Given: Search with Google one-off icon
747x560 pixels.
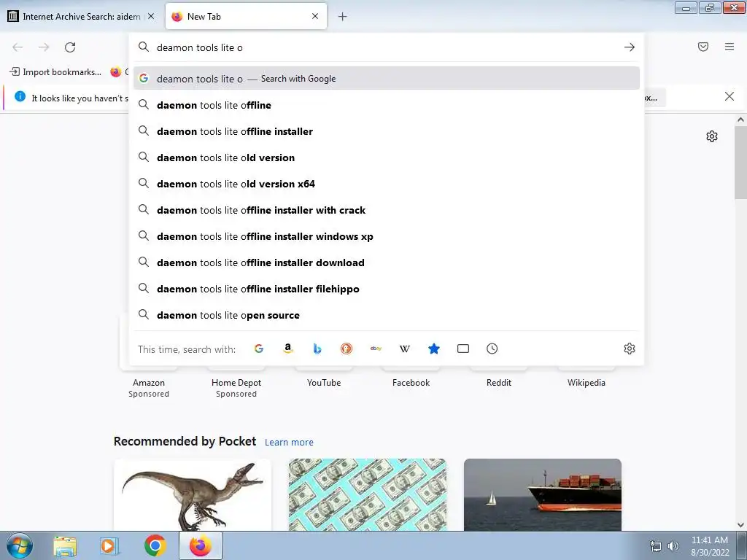Looking at the screenshot, I should 259,349.
